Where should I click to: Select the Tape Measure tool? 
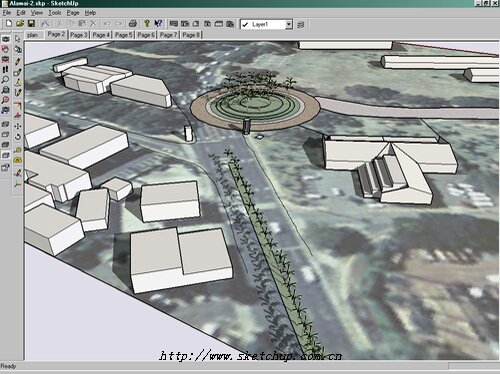point(18,150)
